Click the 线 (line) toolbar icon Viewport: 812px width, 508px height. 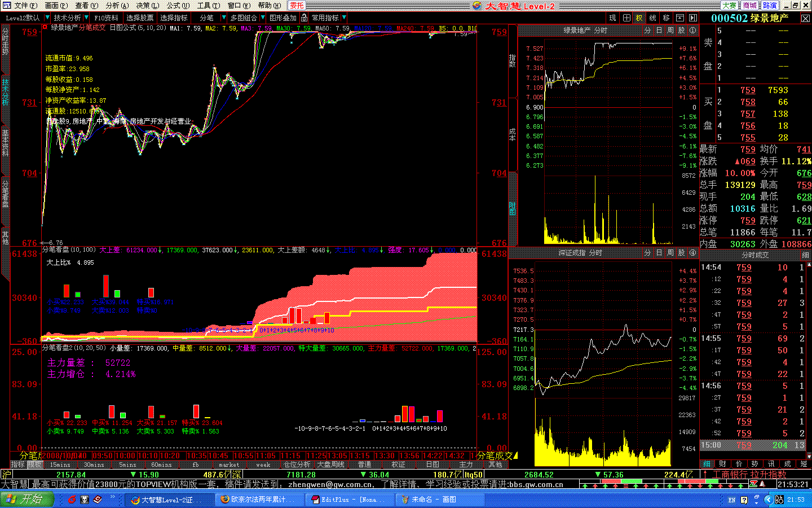652,18
